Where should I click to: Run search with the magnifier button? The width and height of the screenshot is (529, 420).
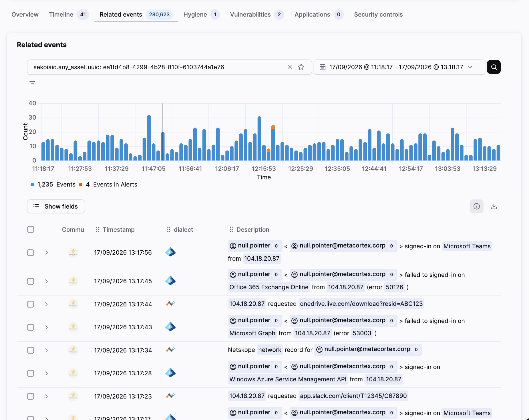pyautogui.click(x=494, y=67)
